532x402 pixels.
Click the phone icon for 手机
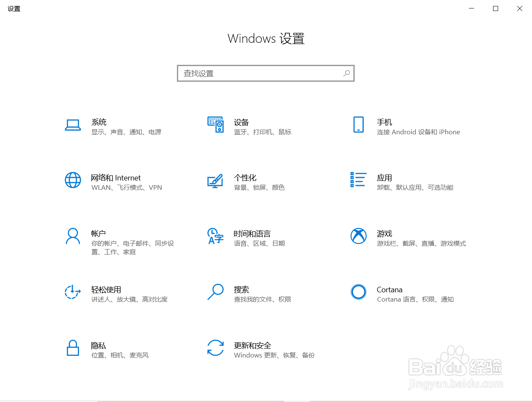point(358,125)
